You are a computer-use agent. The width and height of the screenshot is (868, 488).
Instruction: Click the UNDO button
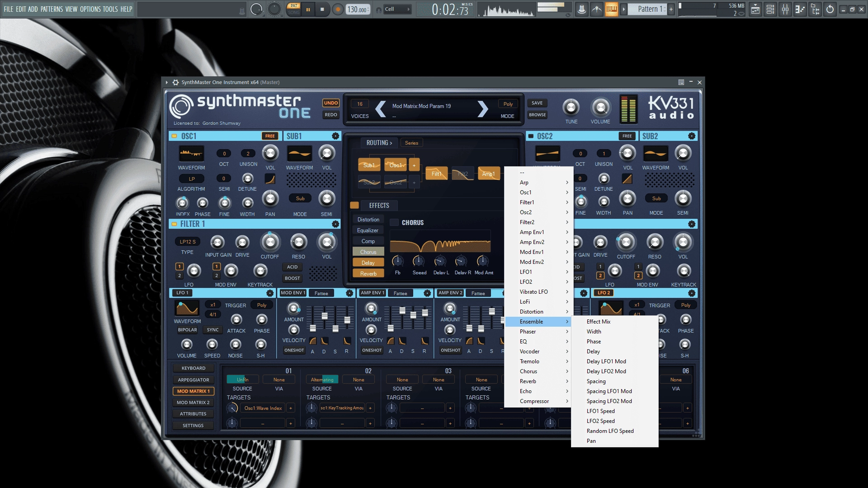(331, 103)
